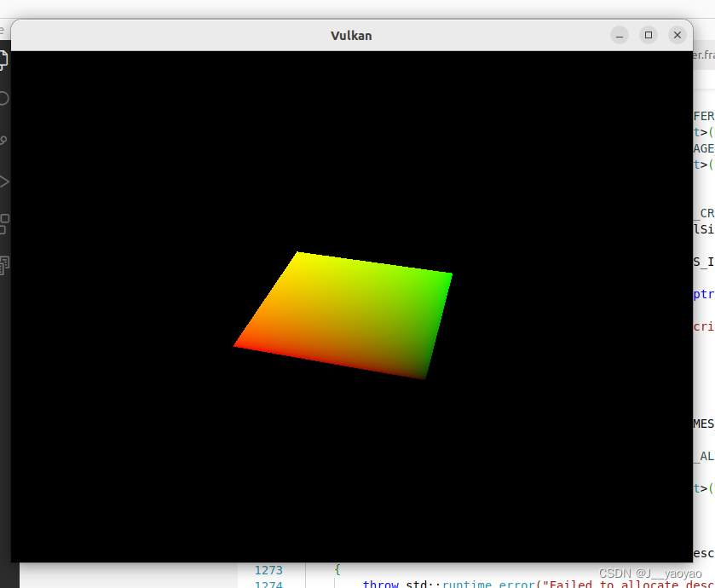The height and width of the screenshot is (588, 715).
Task: Open the Extensions icon in the sidebar
Action: click(x=3, y=223)
